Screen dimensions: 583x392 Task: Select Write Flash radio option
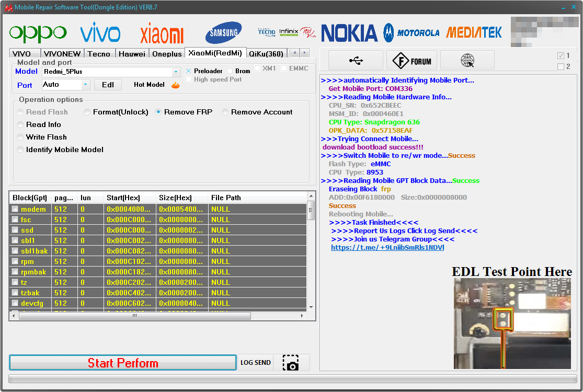(x=20, y=137)
